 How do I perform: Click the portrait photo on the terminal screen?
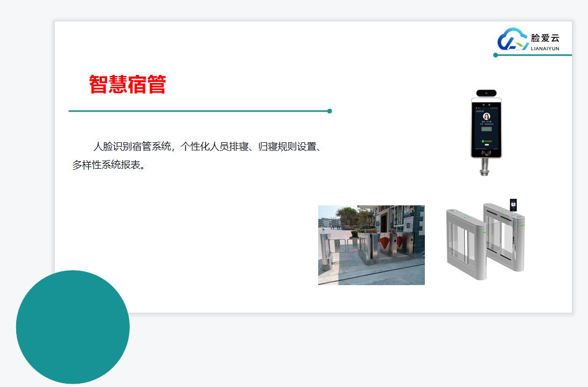click(x=486, y=116)
